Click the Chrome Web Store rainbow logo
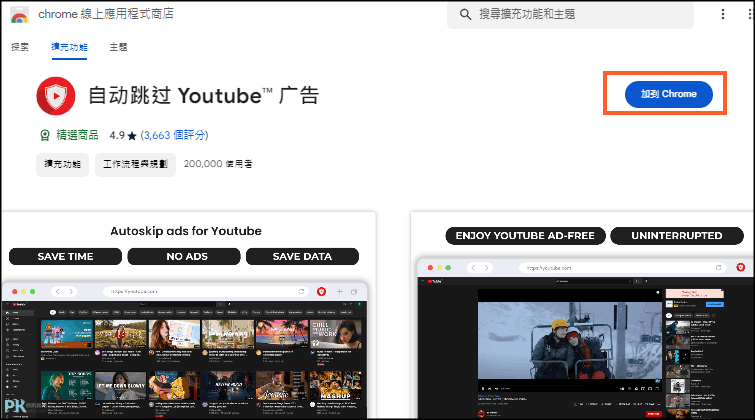The width and height of the screenshot is (755, 420). (19, 14)
